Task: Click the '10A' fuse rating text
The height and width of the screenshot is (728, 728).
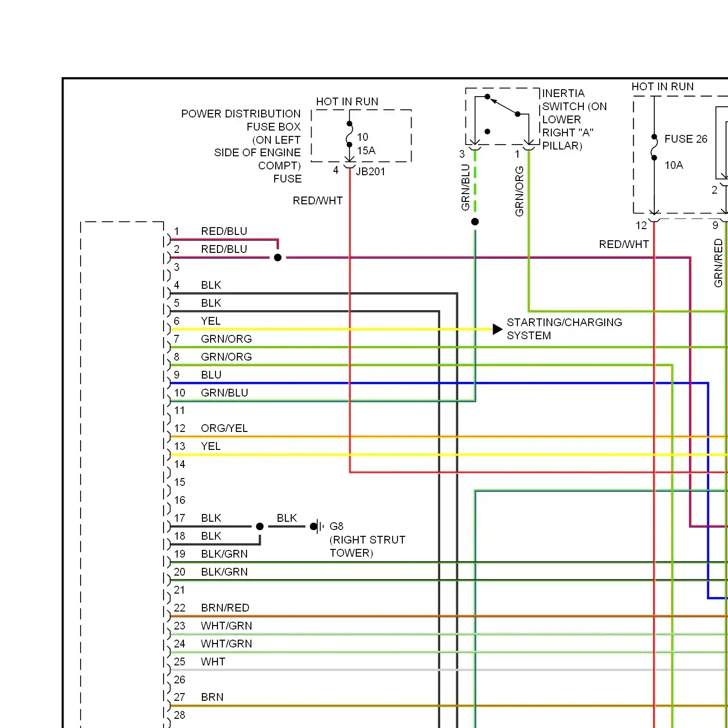Action: click(x=674, y=165)
